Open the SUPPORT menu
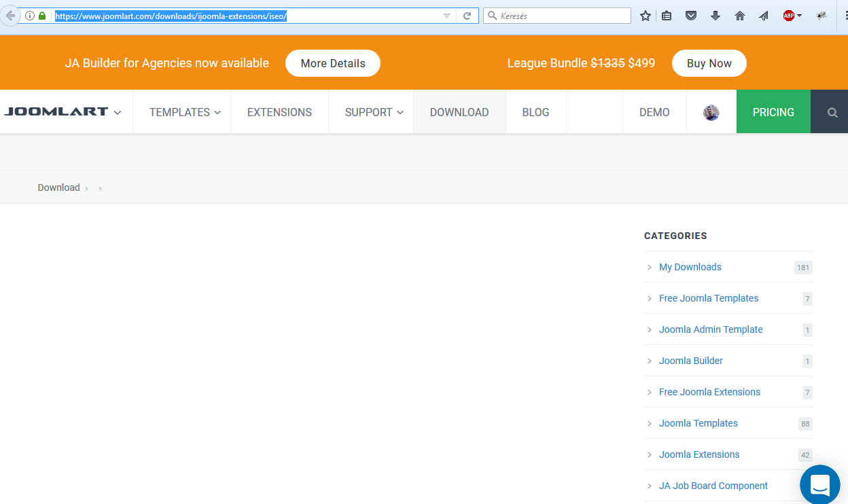The height and width of the screenshot is (504, 848). (x=374, y=112)
